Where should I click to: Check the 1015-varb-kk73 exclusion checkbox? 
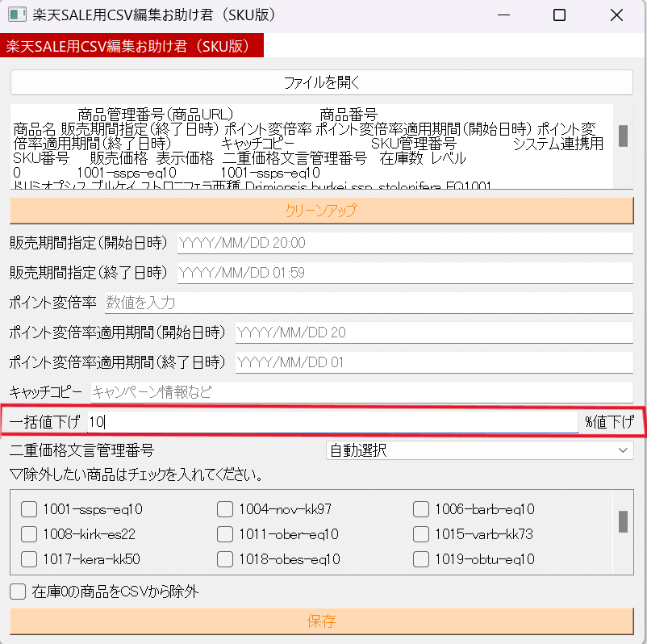pyautogui.click(x=420, y=534)
